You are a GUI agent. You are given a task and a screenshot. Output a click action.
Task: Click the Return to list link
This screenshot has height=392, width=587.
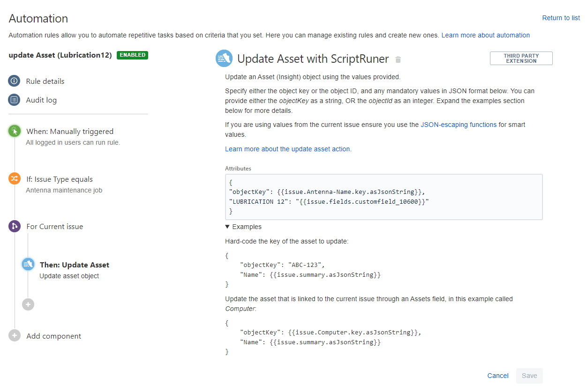pos(561,18)
